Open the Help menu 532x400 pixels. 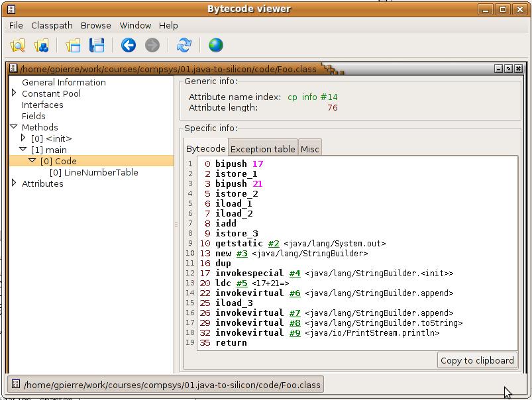[168, 25]
